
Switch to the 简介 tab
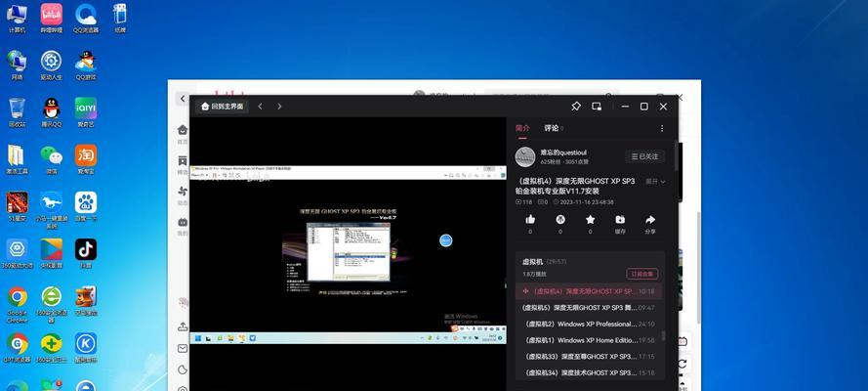522,128
